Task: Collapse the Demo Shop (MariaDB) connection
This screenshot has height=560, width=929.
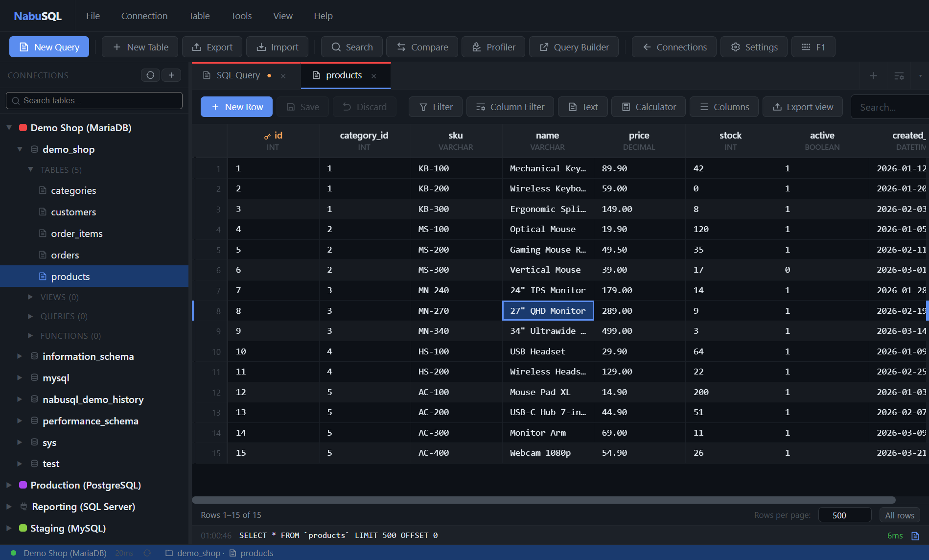Action: tap(9, 128)
